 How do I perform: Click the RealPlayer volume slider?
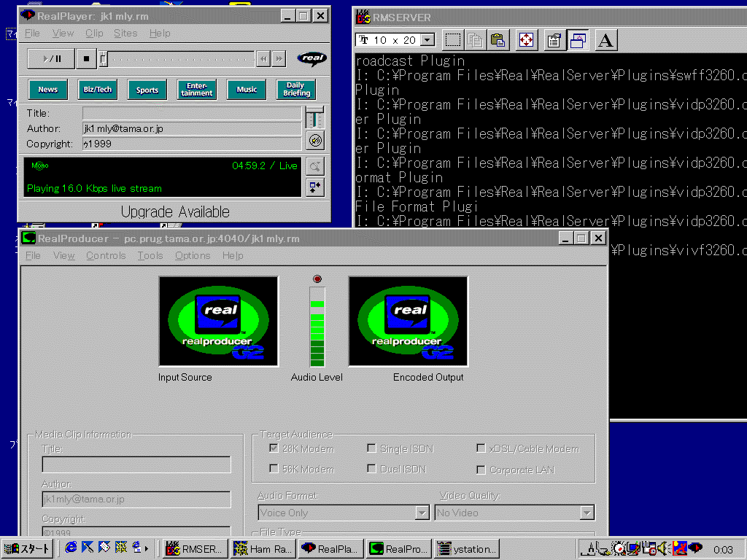(314, 117)
